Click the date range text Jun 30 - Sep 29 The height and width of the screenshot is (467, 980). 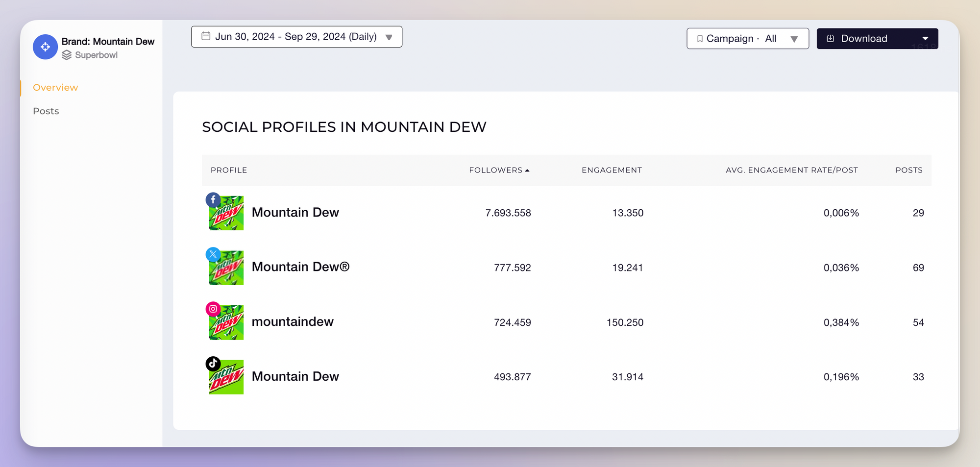click(x=296, y=37)
